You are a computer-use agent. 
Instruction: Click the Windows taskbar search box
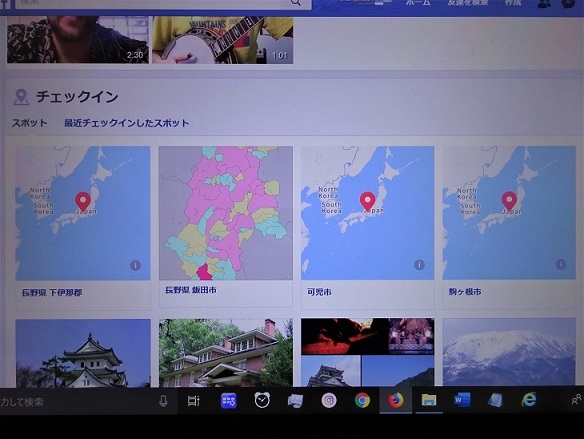click(x=88, y=401)
